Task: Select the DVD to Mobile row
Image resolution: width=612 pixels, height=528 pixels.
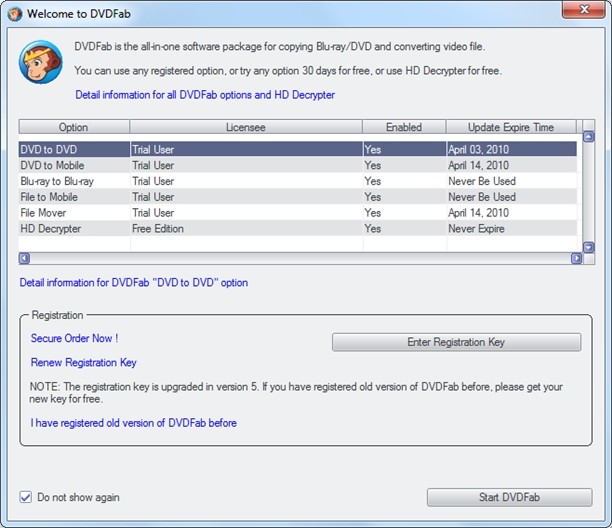Action: tap(298, 165)
